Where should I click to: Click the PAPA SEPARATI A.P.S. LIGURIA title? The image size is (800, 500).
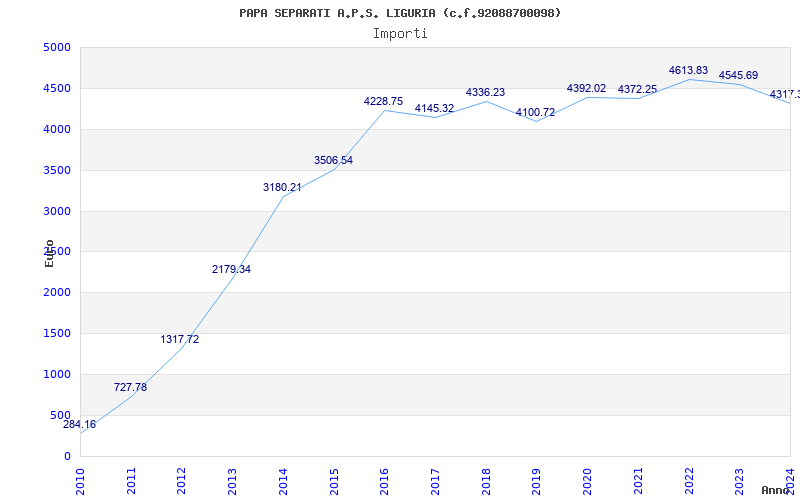[x=337, y=13]
